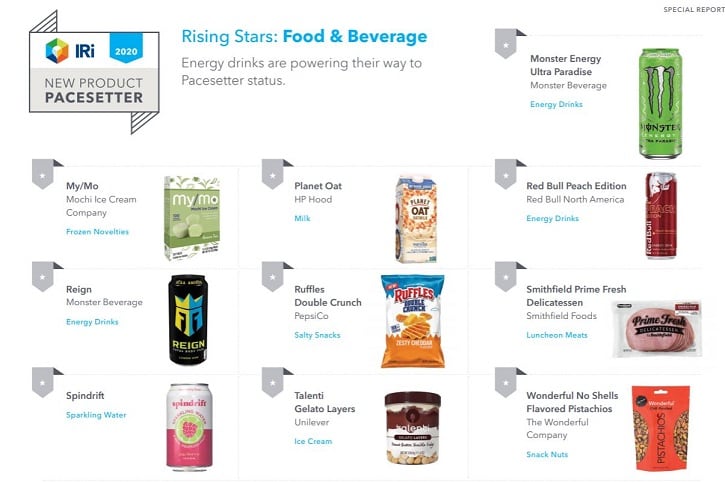Viewport: 725px width, 483px height.
Task: Click the Ice Cream category link
Action: [x=313, y=441]
